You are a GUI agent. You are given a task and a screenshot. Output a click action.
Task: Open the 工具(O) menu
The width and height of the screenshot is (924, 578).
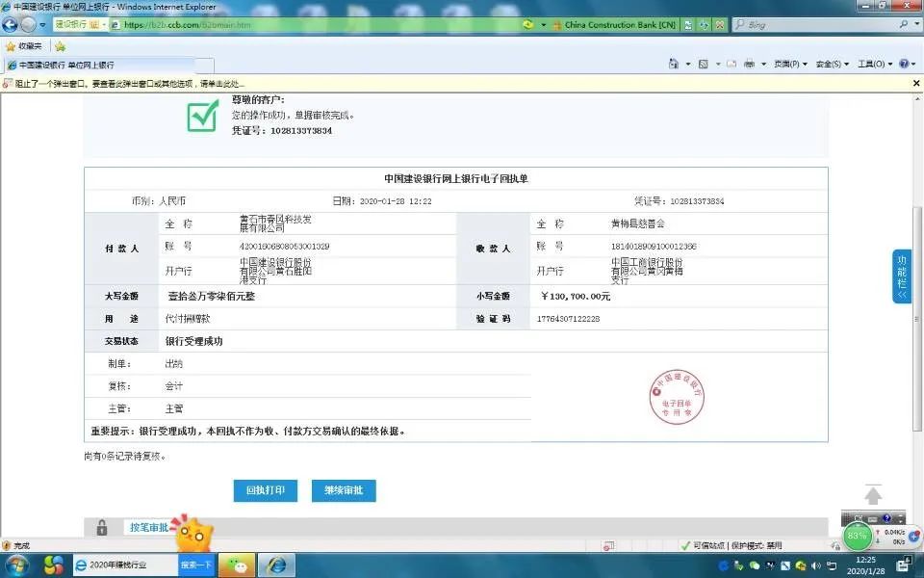click(875, 64)
